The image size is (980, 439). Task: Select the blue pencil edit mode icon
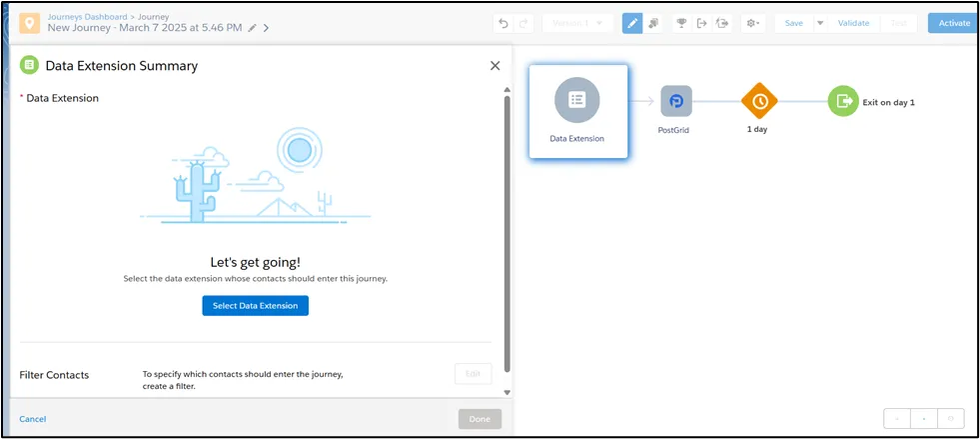[x=632, y=23]
